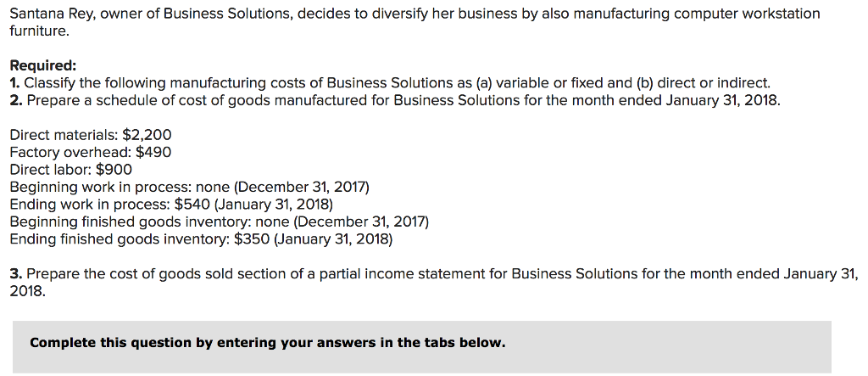
Task: Click the "Prepare a schedule of cost" sentence
Action: tap(404, 102)
